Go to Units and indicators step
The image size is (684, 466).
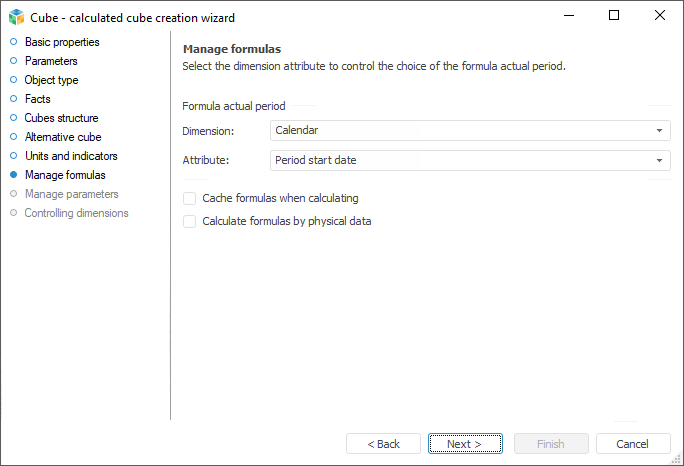pos(70,156)
